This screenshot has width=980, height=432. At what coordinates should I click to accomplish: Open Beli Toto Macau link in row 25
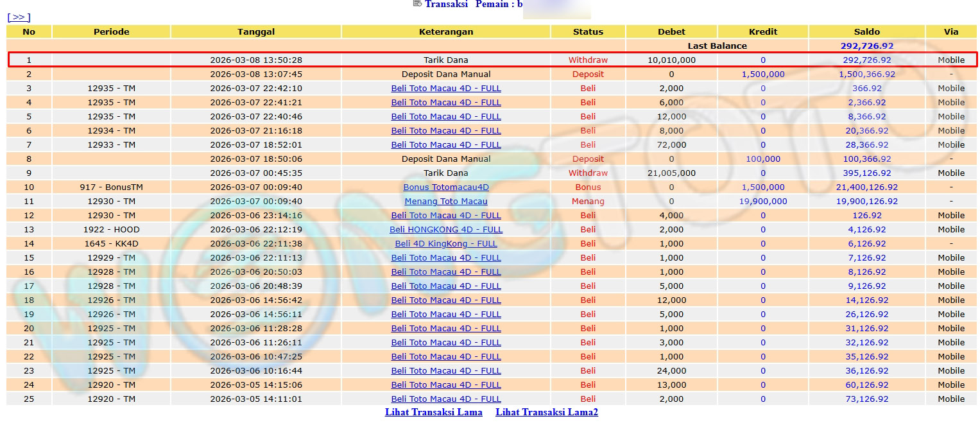(x=445, y=399)
